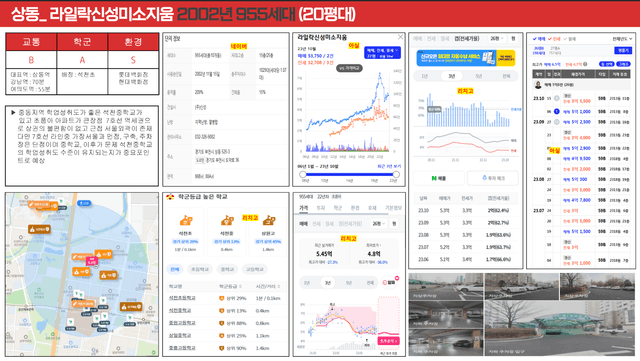Toggle the 매매 checkbox in transaction list

point(539,39)
